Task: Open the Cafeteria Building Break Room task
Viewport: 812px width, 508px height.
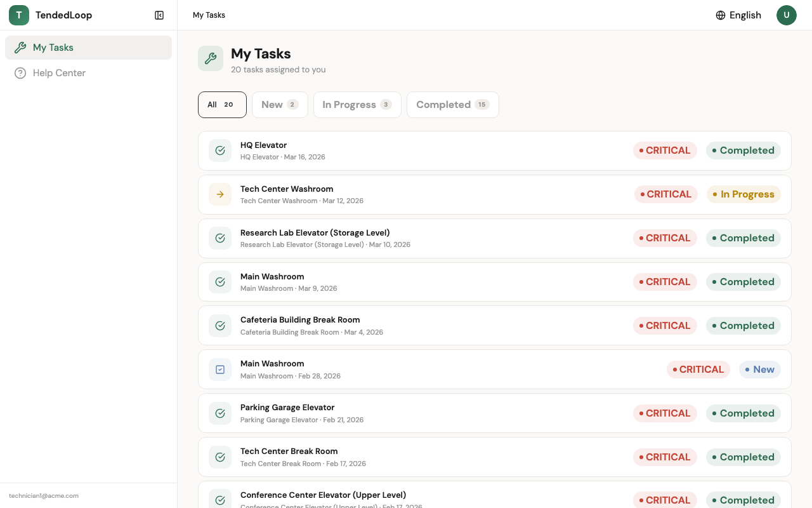Action: click(x=300, y=320)
